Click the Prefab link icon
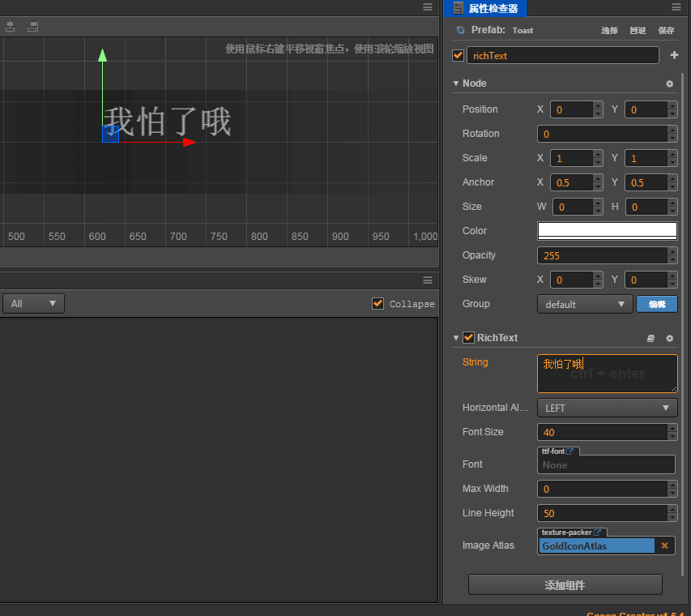The width and height of the screenshot is (691, 616). tap(460, 30)
